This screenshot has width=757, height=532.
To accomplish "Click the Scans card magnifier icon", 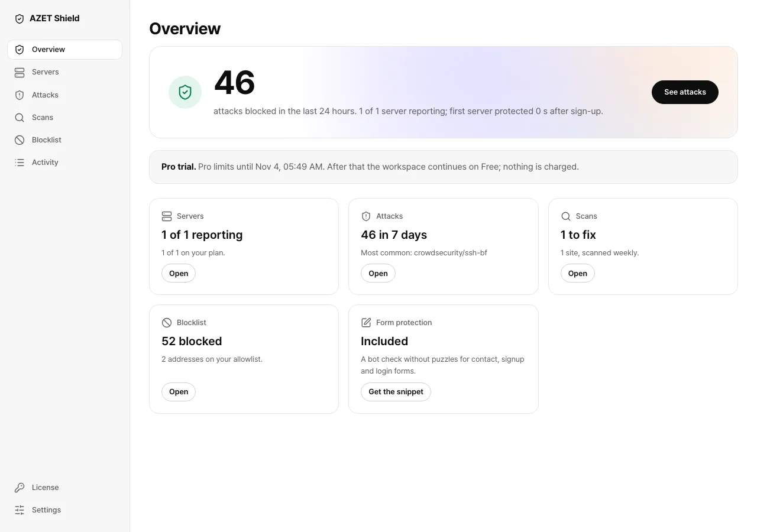I will 566,216.
